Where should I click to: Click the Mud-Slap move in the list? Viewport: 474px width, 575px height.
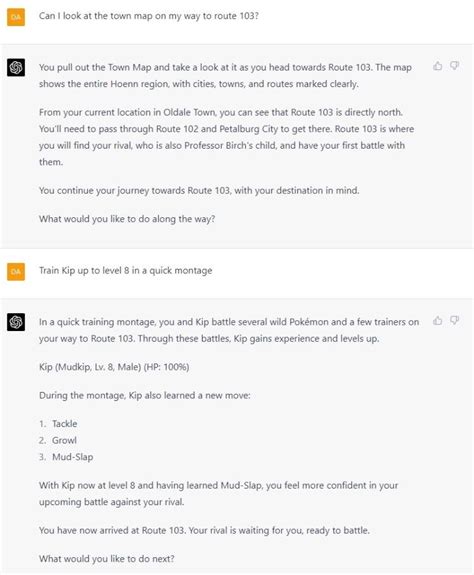tap(73, 457)
